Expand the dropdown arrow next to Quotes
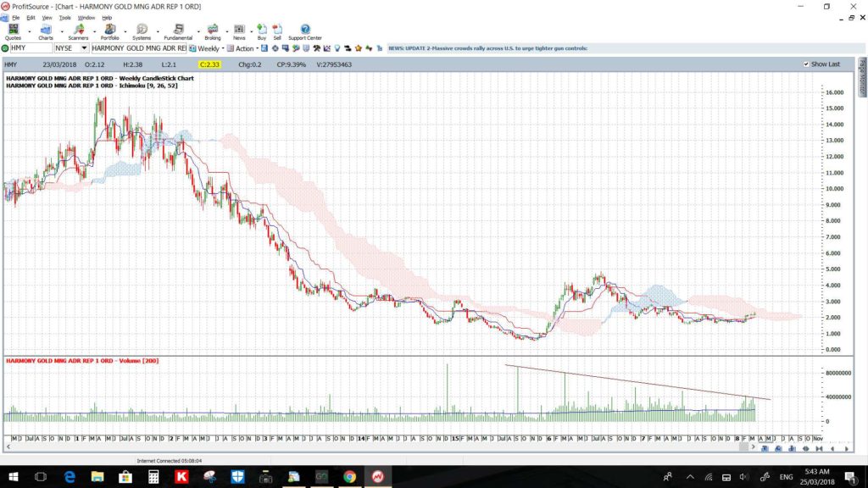This screenshot has height=488, width=868. (30, 32)
